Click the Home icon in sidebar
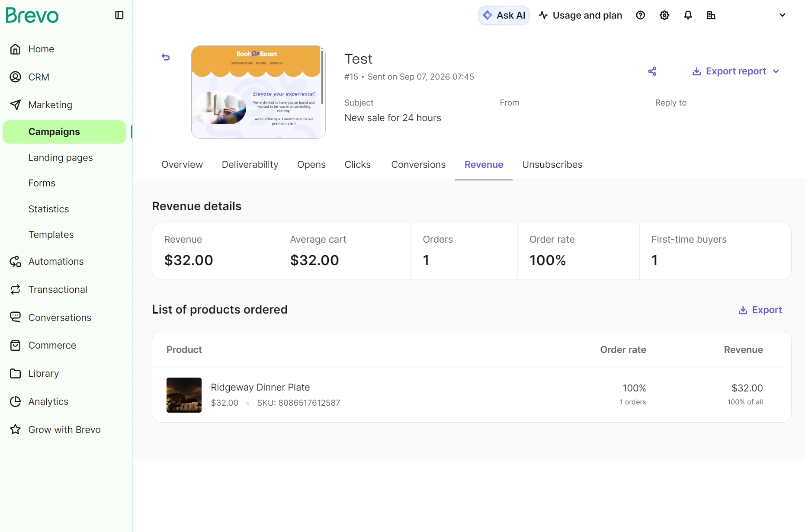 (16, 49)
